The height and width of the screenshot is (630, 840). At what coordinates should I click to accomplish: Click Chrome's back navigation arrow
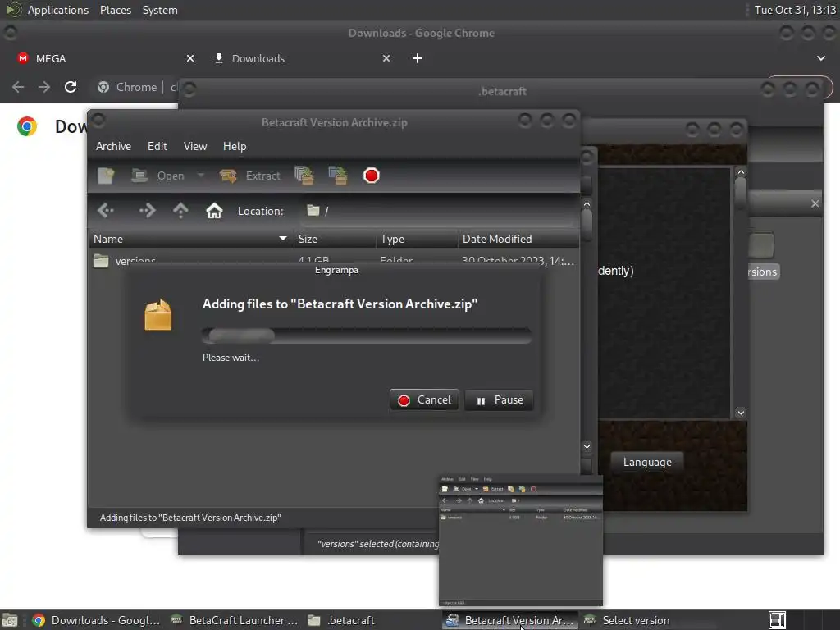pos(18,87)
